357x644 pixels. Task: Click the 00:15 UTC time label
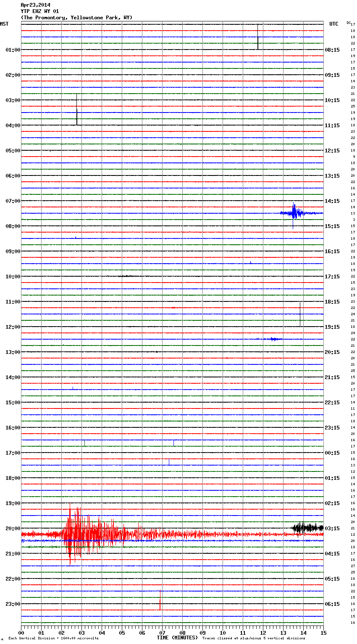pos(332,453)
